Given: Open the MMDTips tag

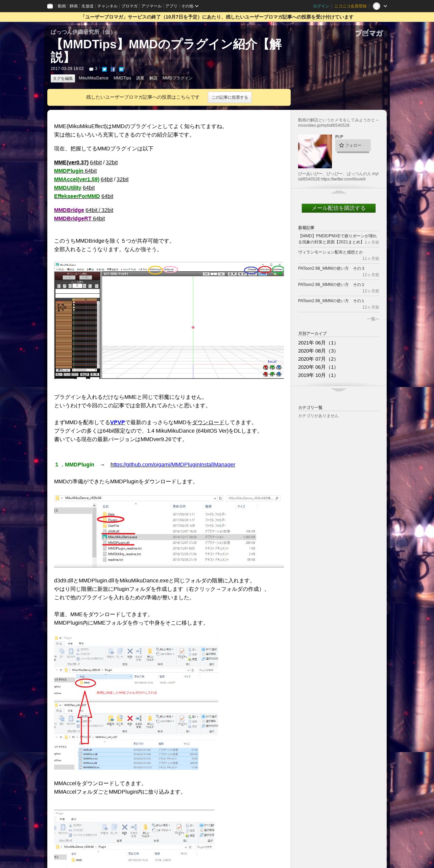Looking at the screenshot, I should click(x=122, y=78).
